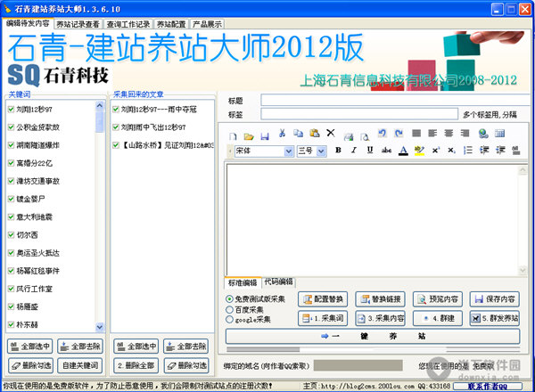The image size is (535, 392).
Task: Open the font size dropdown 三号
Action: (x=321, y=151)
